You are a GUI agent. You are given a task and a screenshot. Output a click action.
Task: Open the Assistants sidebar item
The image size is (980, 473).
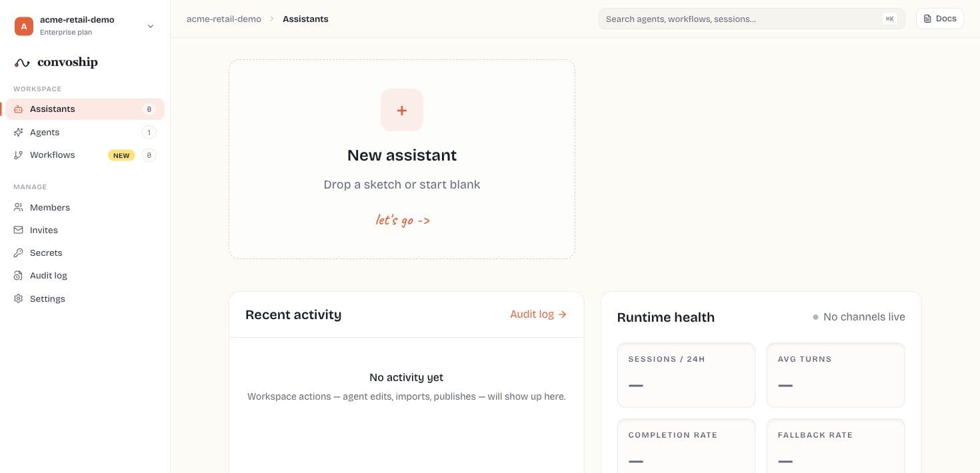pos(85,109)
